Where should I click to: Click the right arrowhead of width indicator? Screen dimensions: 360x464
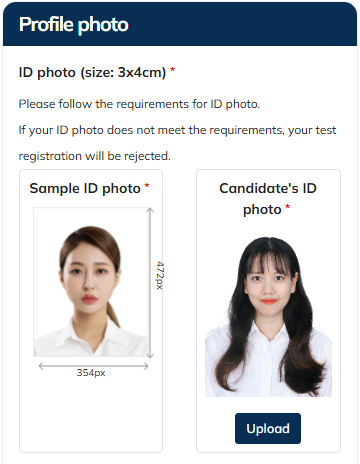[x=145, y=366]
